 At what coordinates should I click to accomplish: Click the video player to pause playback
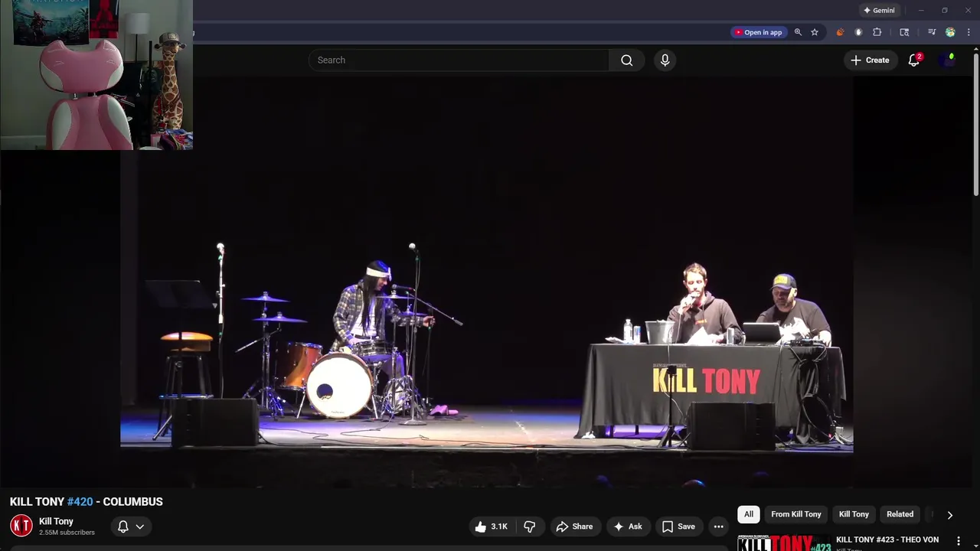pyautogui.click(x=487, y=281)
